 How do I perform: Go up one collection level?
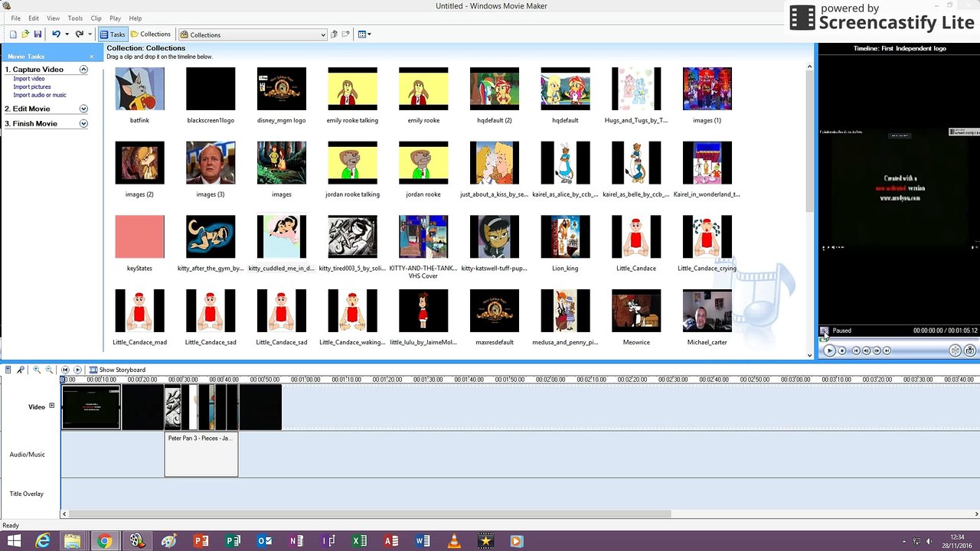pos(334,34)
